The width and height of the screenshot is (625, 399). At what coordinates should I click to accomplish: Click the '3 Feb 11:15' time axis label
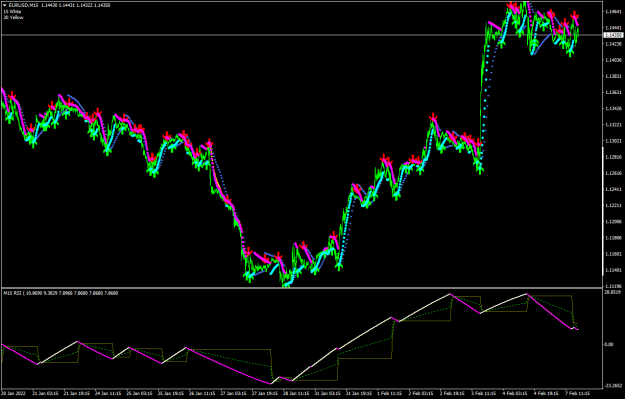point(484,393)
